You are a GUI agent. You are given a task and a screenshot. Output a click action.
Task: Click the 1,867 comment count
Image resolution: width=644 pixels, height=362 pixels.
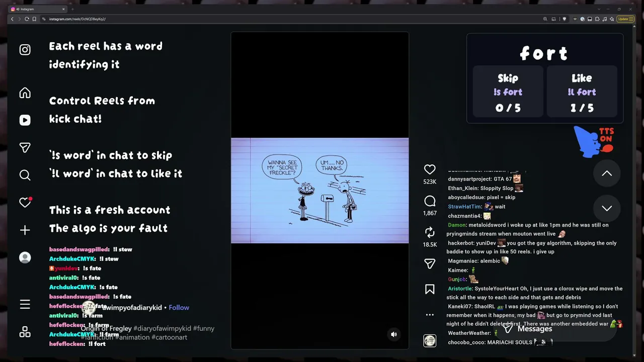430,213
